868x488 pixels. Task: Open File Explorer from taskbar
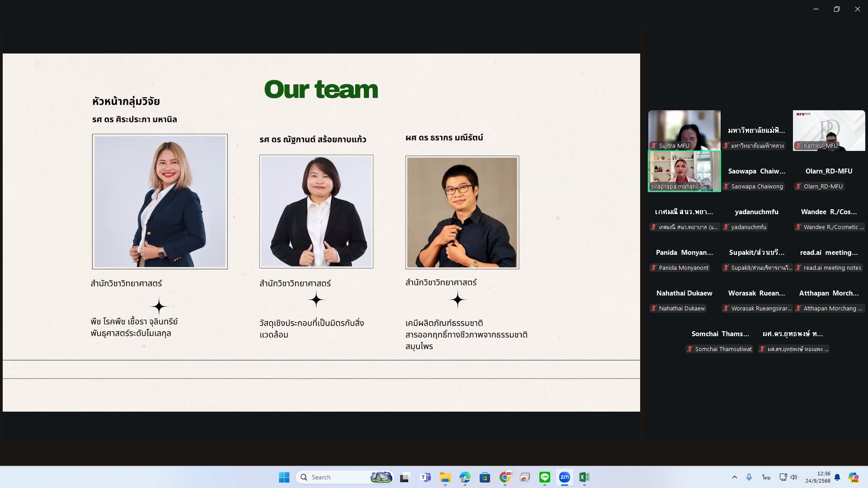click(x=445, y=477)
